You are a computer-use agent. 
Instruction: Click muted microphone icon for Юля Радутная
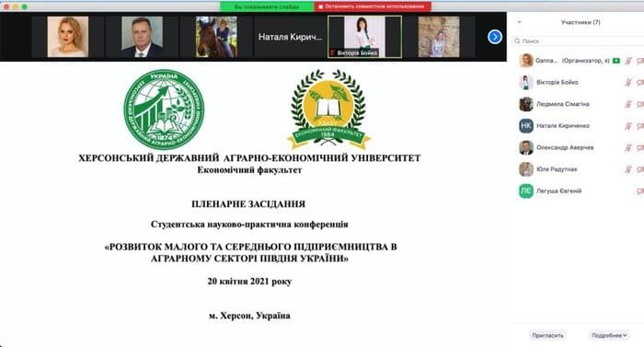click(x=627, y=169)
